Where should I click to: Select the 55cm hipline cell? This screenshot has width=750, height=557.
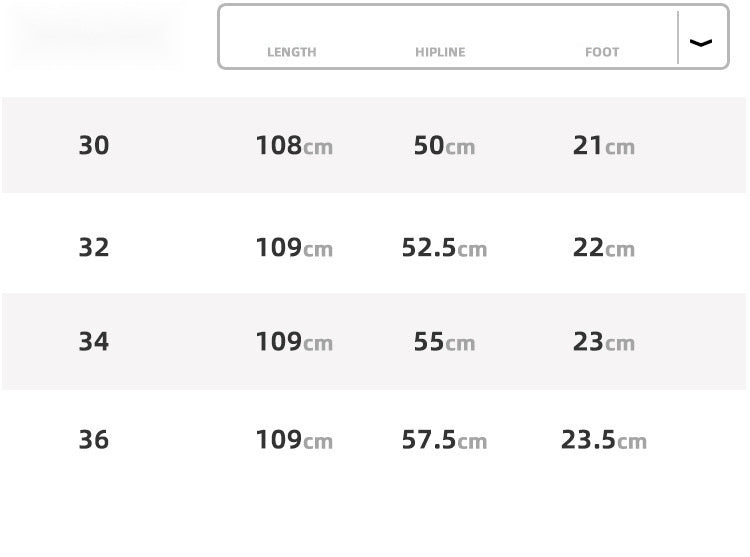(x=444, y=342)
